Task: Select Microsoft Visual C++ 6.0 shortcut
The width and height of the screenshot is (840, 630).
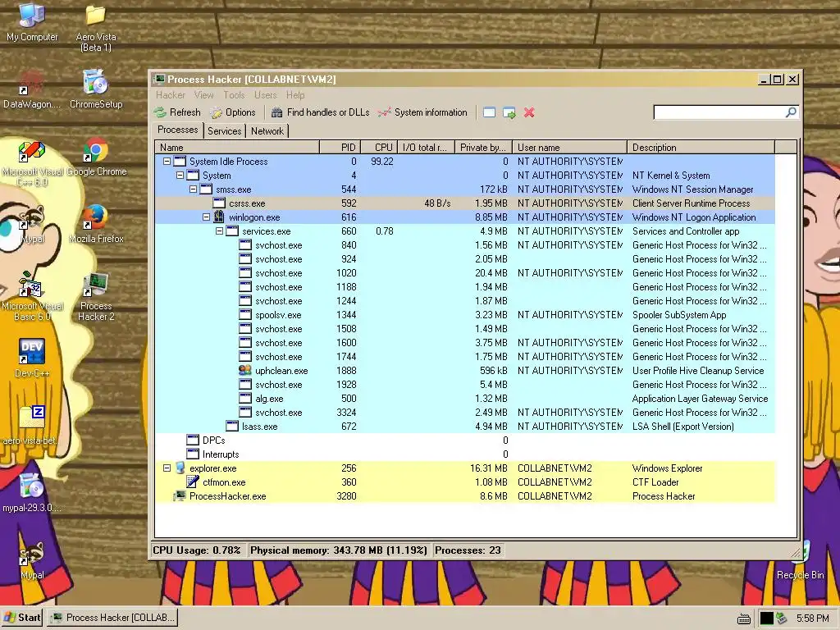Action: [x=32, y=163]
